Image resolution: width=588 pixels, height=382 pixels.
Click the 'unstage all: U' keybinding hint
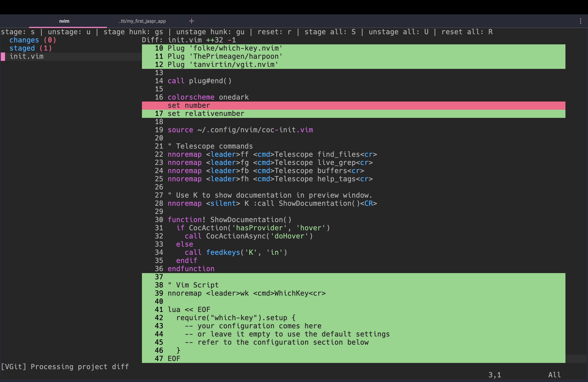pyautogui.click(x=400, y=32)
